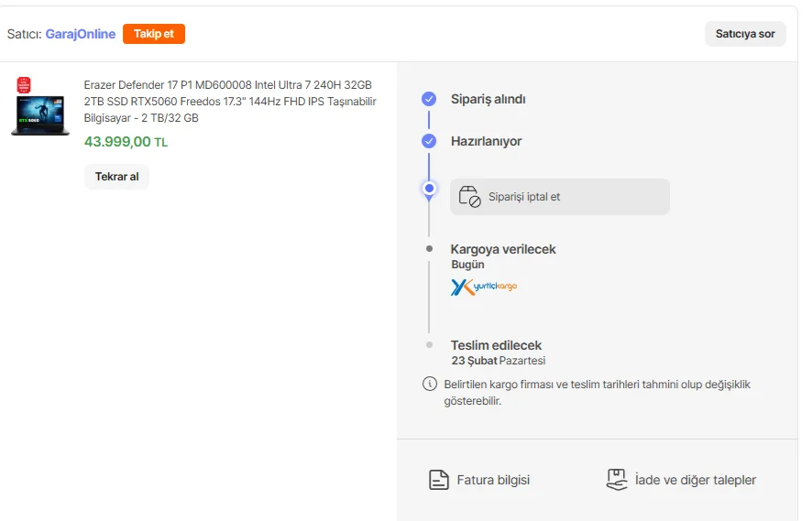Image resolution: width=812 pixels, height=521 pixels.
Task: Click the cancel order box icon
Action: click(470, 197)
